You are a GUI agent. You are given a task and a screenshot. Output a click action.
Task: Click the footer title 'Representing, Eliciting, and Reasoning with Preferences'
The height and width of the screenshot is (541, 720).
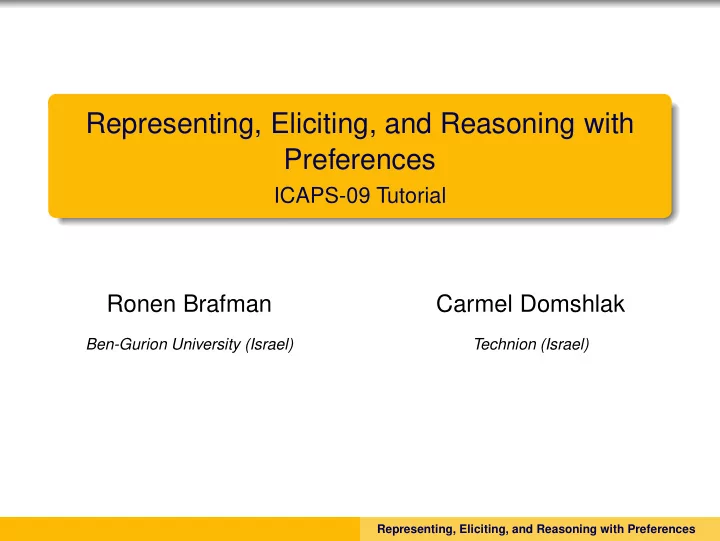pos(536,529)
